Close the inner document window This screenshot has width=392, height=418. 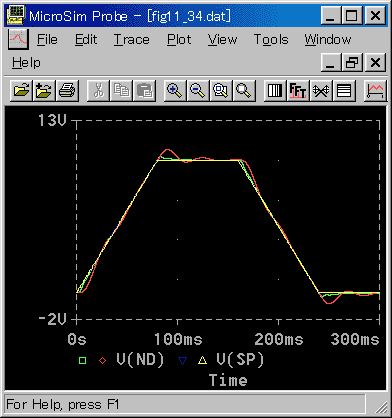coord(376,62)
